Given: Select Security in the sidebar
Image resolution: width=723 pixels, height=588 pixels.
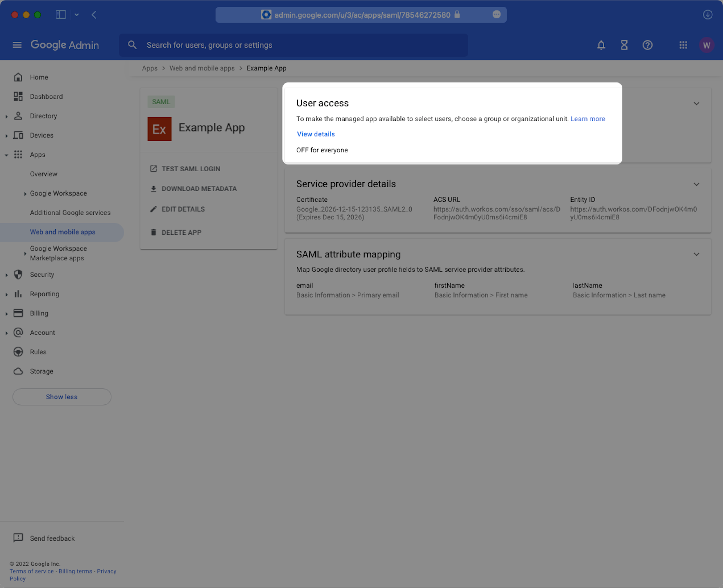Looking at the screenshot, I should pyautogui.click(x=42, y=275).
